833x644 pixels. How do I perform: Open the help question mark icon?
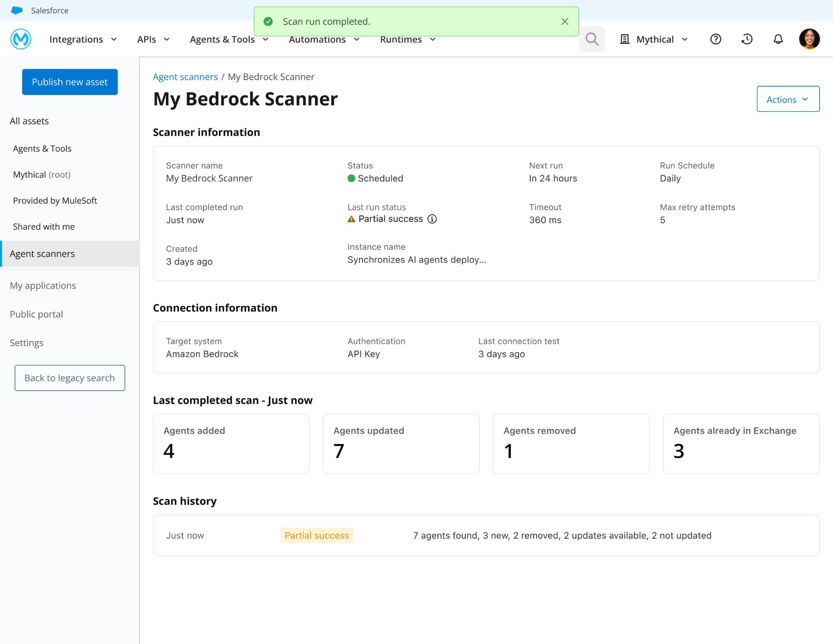[x=715, y=39]
